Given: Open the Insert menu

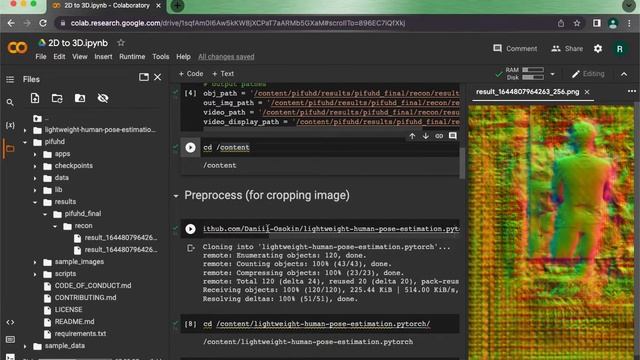Looking at the screenshot, I should coord(103,57).
